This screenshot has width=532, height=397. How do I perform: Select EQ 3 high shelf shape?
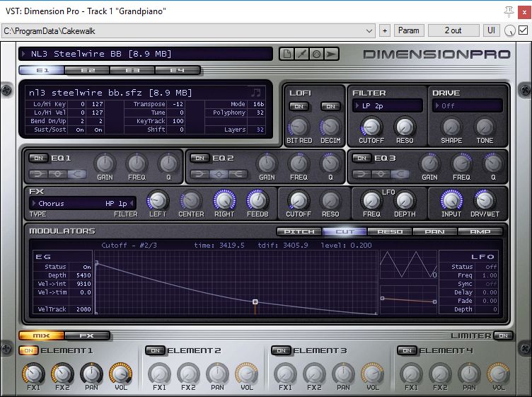400,174
